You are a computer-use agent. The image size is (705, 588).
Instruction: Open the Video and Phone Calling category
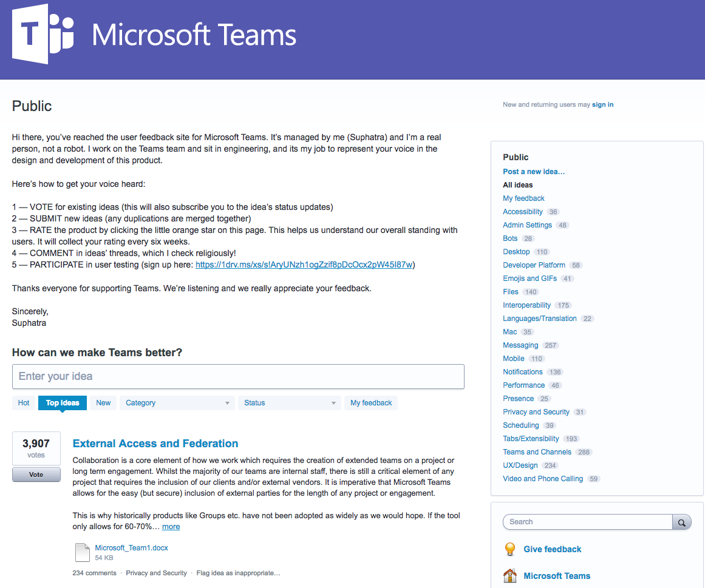[x=543, y=479]
